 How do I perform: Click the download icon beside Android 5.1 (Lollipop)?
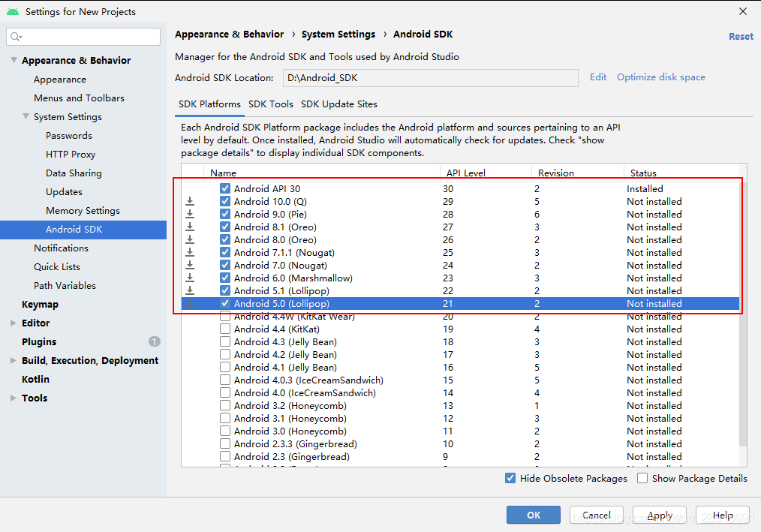[x=190, y=291]
